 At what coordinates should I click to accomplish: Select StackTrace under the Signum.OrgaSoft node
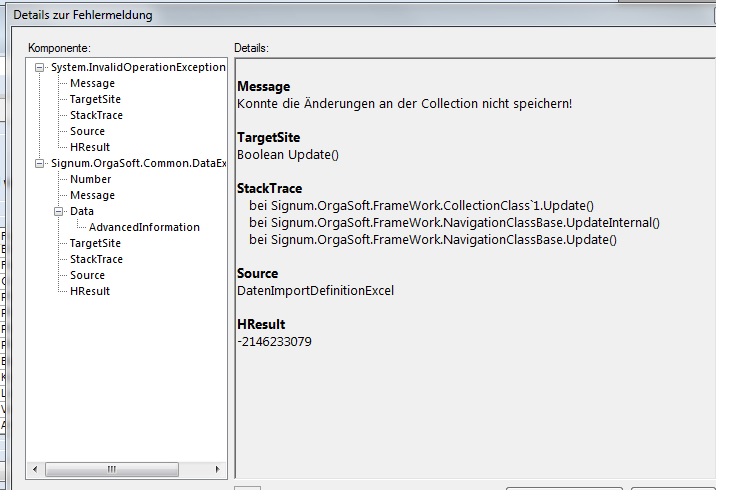[x=96, y=260]
